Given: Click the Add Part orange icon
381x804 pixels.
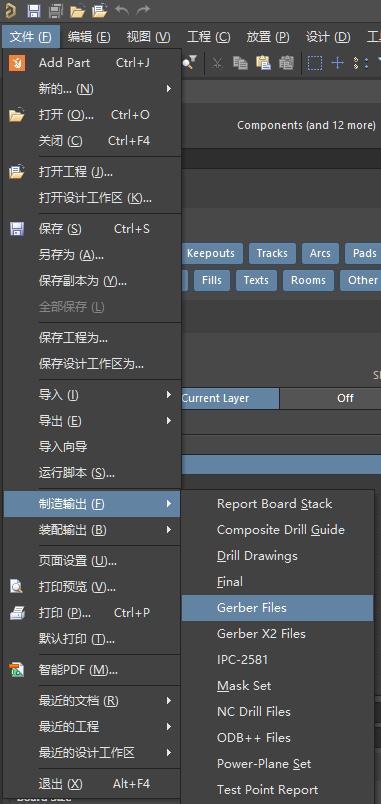Looking at the screenshot, I should (17, 63).
